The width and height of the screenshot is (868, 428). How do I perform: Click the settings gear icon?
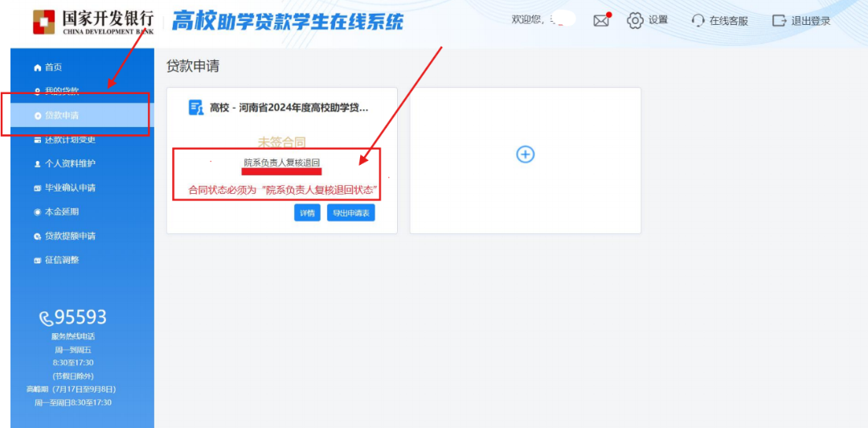(635, 20)
